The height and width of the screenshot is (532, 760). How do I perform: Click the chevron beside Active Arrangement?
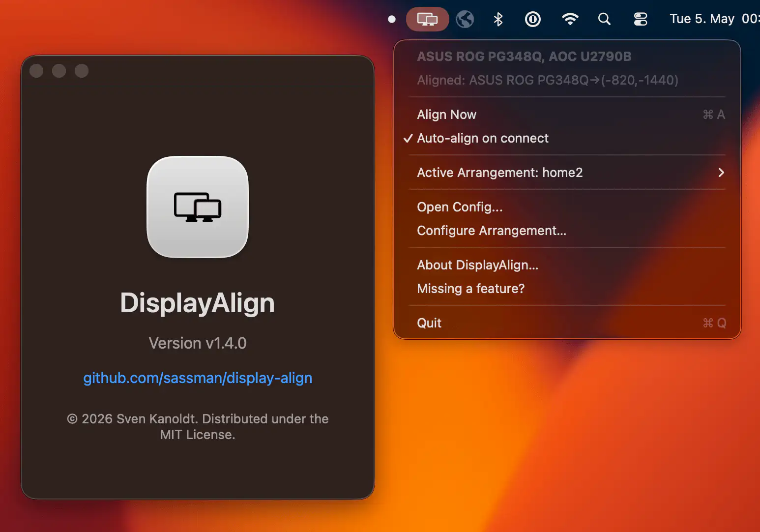[x=721, y=173]
